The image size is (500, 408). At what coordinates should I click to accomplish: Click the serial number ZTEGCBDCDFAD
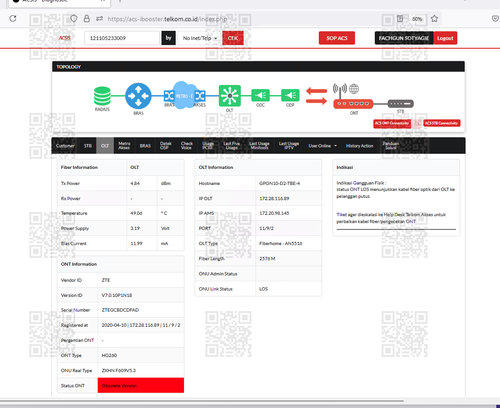pos(120,310)
